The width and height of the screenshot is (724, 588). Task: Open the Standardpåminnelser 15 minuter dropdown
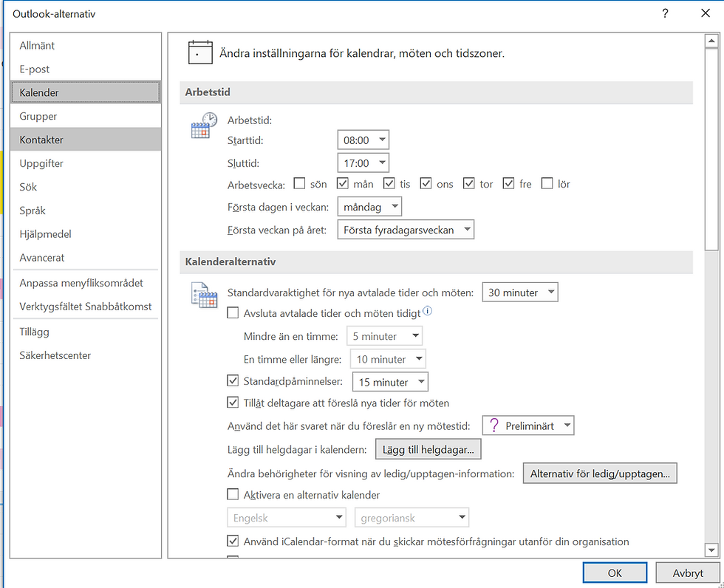(x=390, y=382)
